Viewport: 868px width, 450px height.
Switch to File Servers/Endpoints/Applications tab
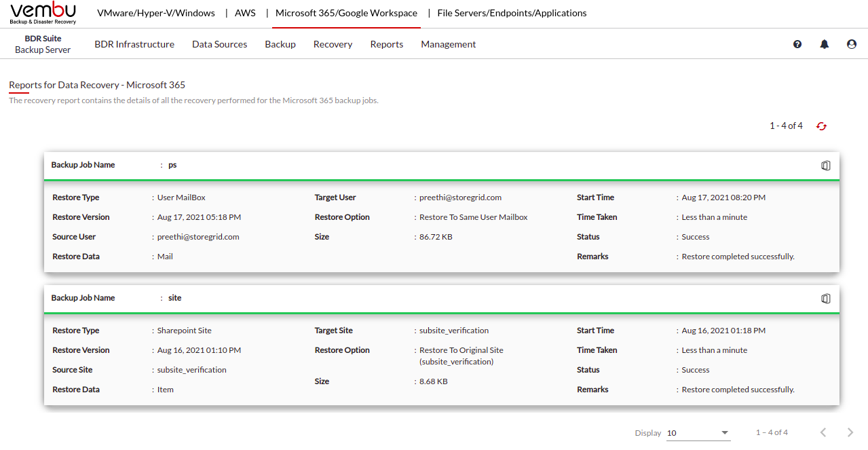pyautogui.click(x=512, y=13)
